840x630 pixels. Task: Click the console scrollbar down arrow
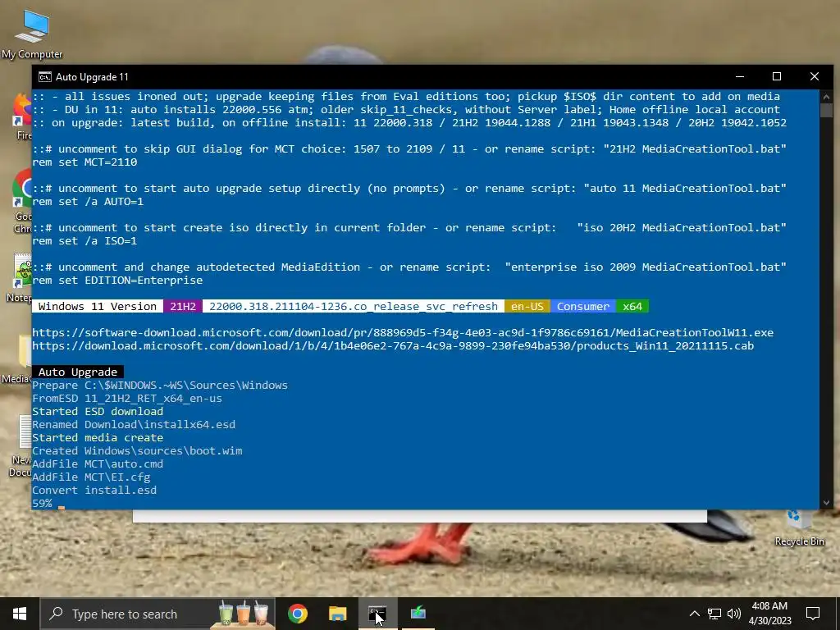click(x=826, y=503)
